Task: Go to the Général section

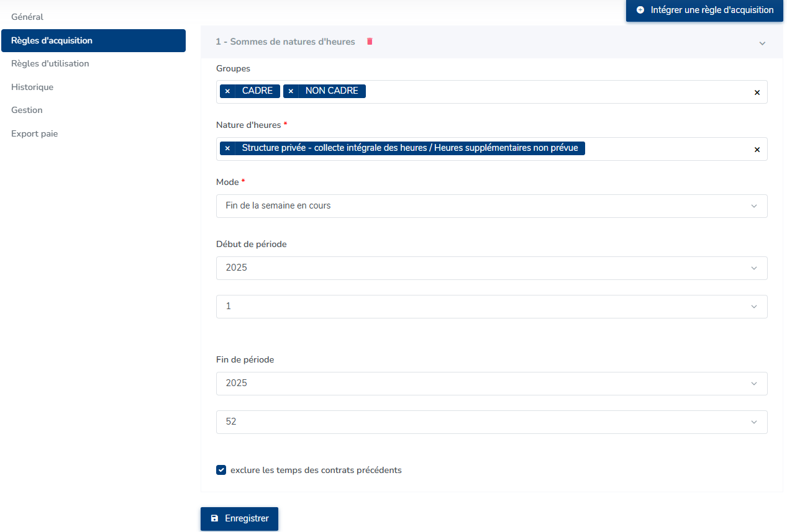Action: click(27, 17)
